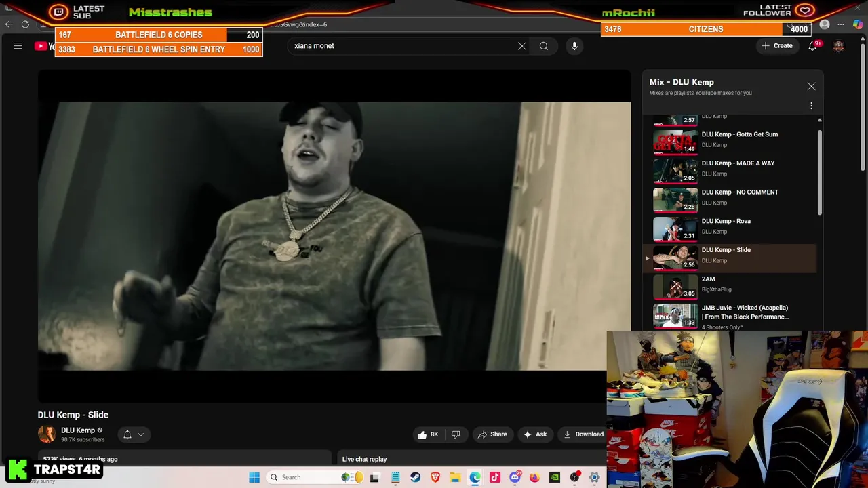868x488 pixels.
Task: Close the Mix - DLU Kemp panel
Action: click(811, 87)
